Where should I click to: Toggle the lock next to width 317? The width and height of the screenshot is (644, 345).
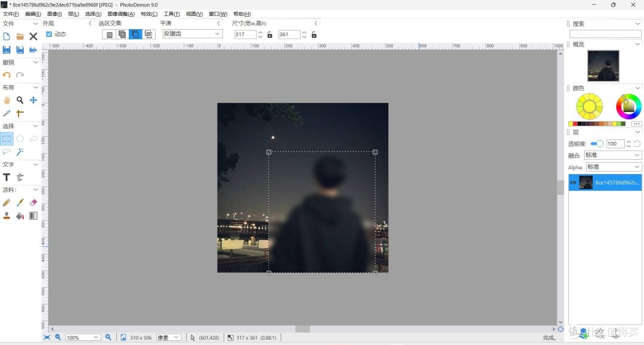(x=270, y=35)
